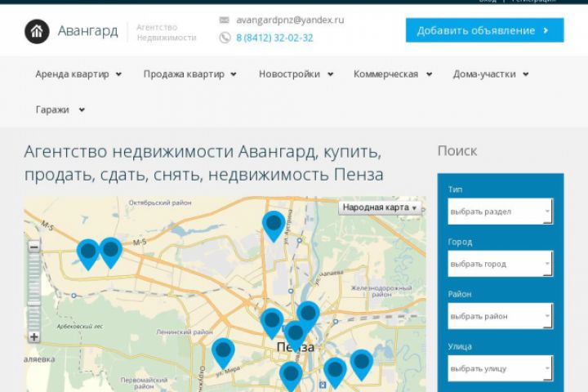Open the Авангард site name link
Viewport: 588px width, 392px height.
pos(87,31)
